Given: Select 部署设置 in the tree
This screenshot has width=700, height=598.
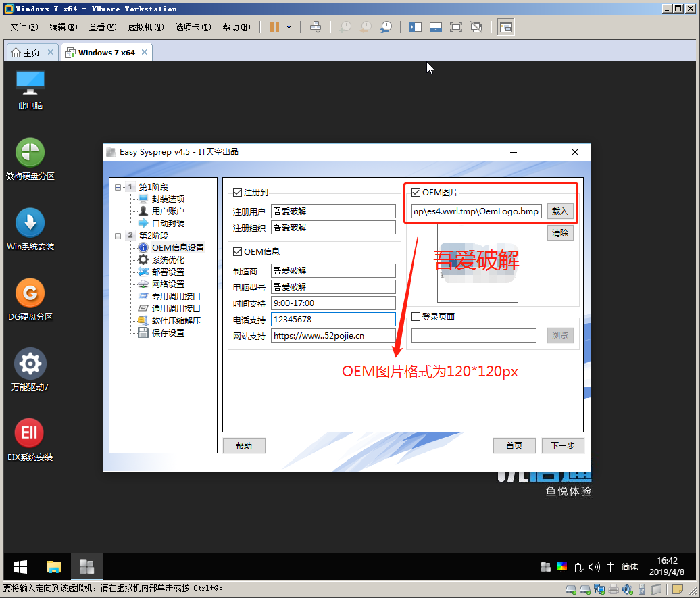Looking at the screenshot, I should point(168,272).
